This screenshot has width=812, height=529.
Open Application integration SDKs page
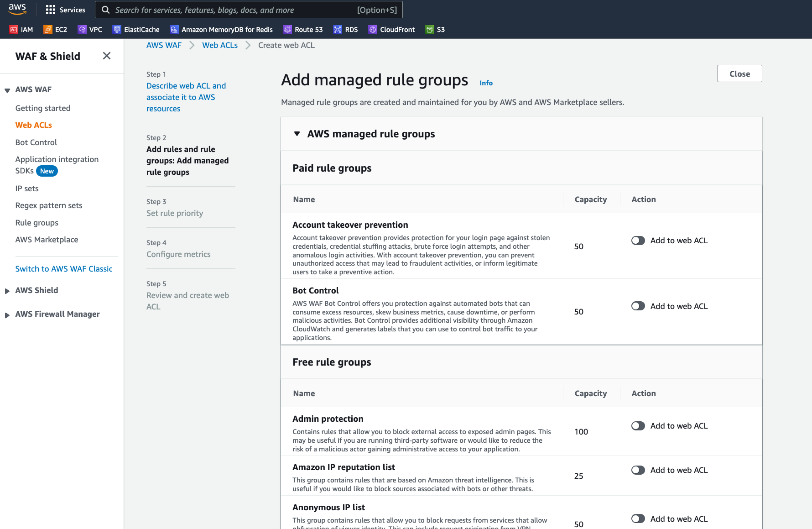pyautogui.click(x=57, y=165)
